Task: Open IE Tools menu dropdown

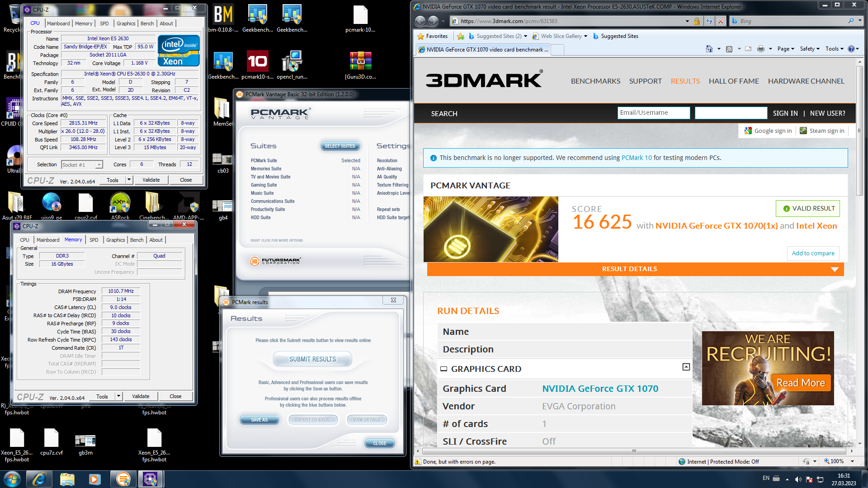Action: point(835,49)
